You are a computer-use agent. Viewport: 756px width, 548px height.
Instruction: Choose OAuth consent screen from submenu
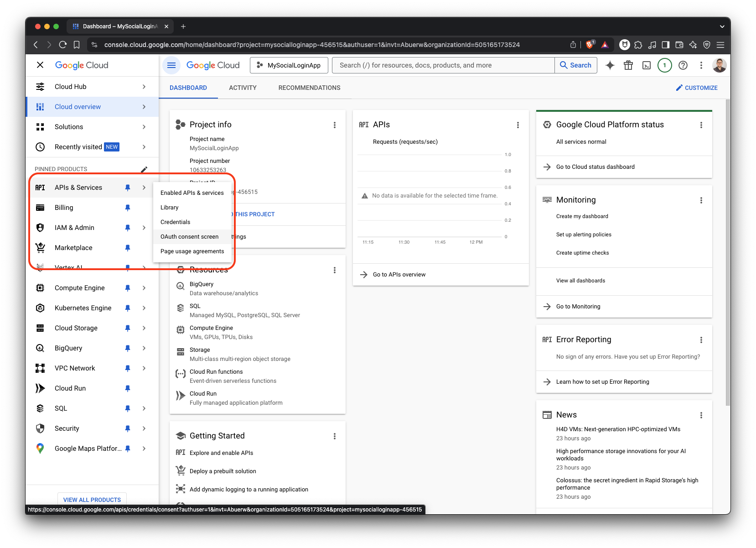[192, 237]
